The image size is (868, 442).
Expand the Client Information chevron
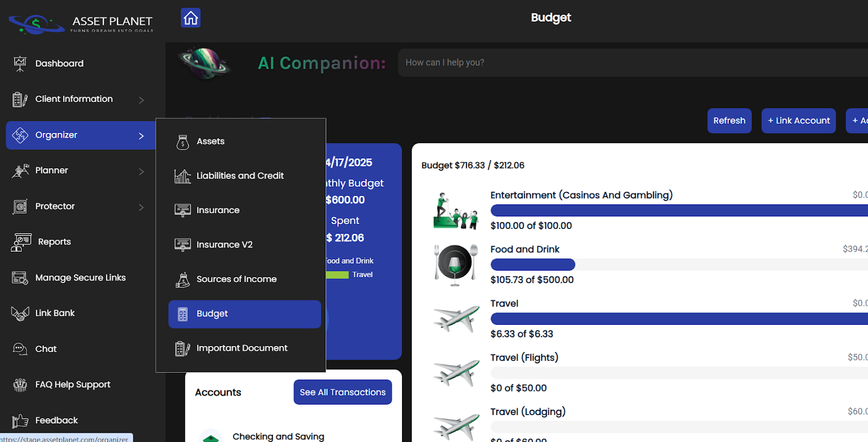[x=141, y=100]
